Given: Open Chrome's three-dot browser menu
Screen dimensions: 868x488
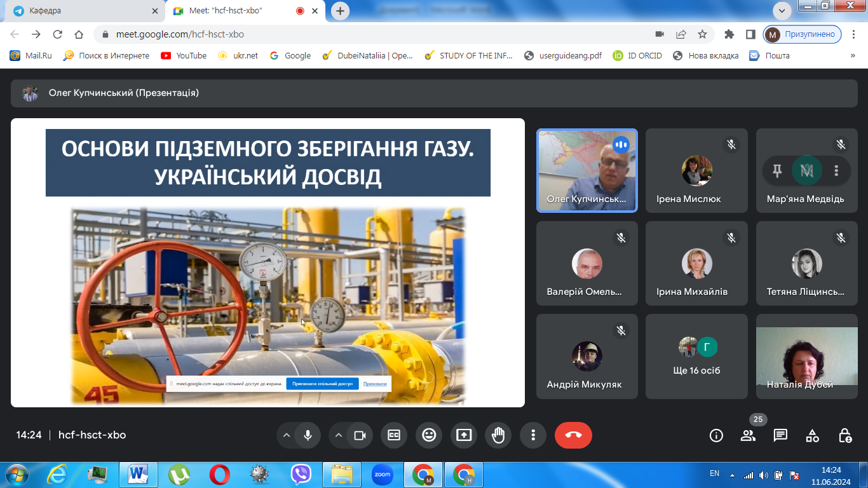Looking at the screenshot, I should coord(855,34).
